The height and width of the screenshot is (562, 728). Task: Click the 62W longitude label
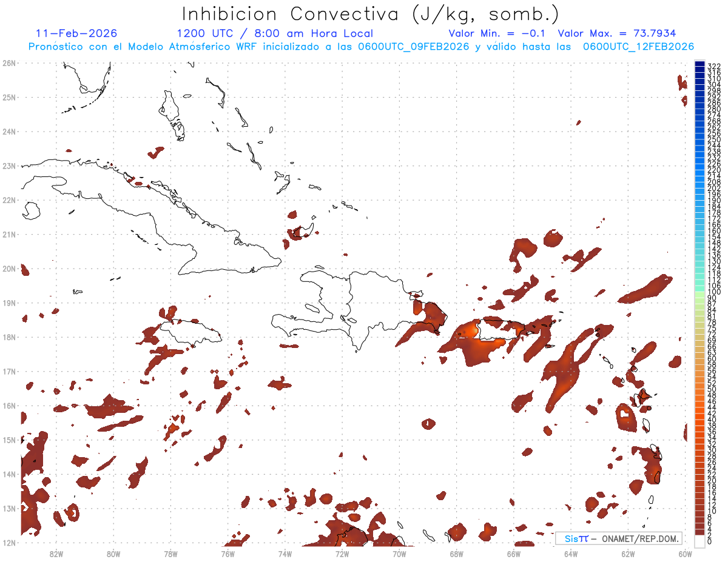628,554
